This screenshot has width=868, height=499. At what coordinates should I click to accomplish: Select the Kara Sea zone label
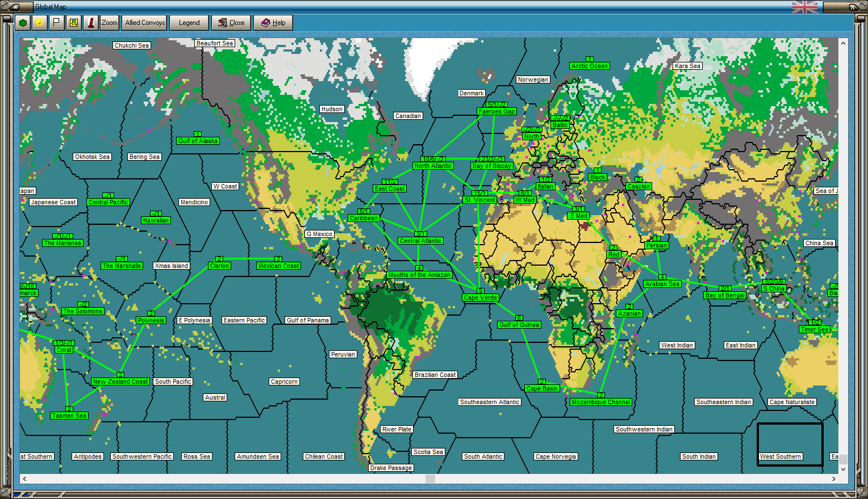tap(688, 66)
